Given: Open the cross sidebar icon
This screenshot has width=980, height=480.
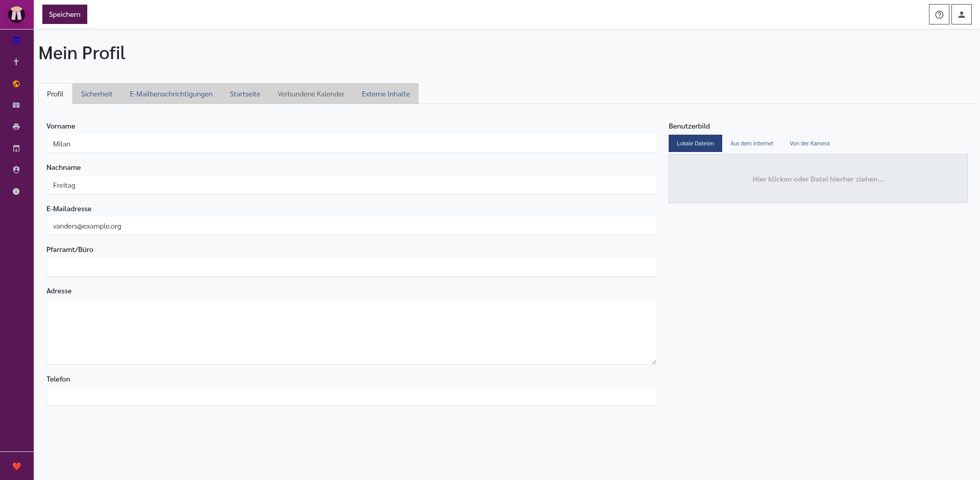Looking at the screenshot, I should tap(16, 62).
